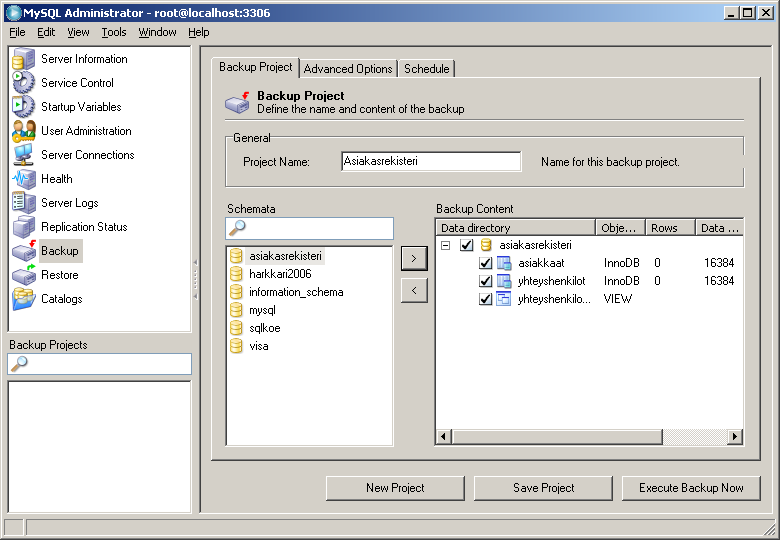Viewport: 780px width, 540px height.
Task: Click the Restore sidebar icon
Action: pyautogui.click(x=23, y=274)
